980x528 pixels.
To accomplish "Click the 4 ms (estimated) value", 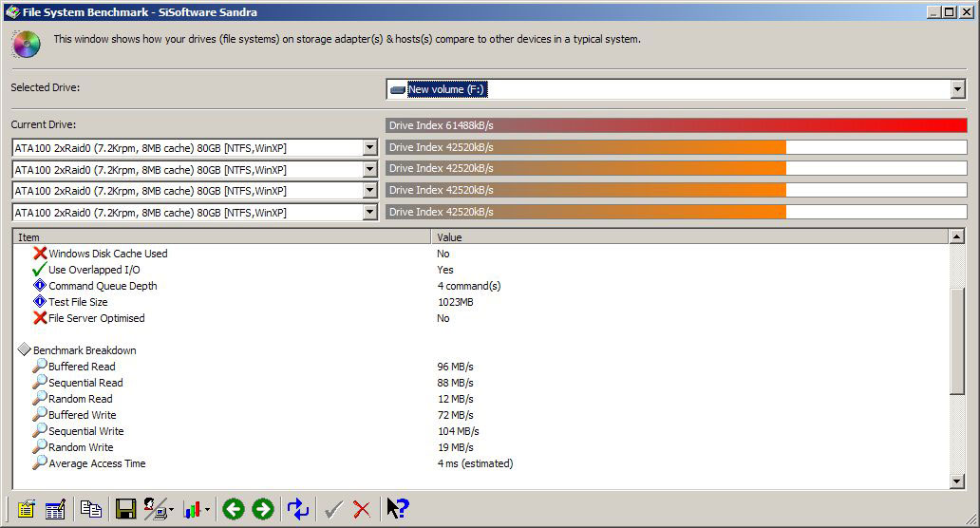I will pos(475,463).
